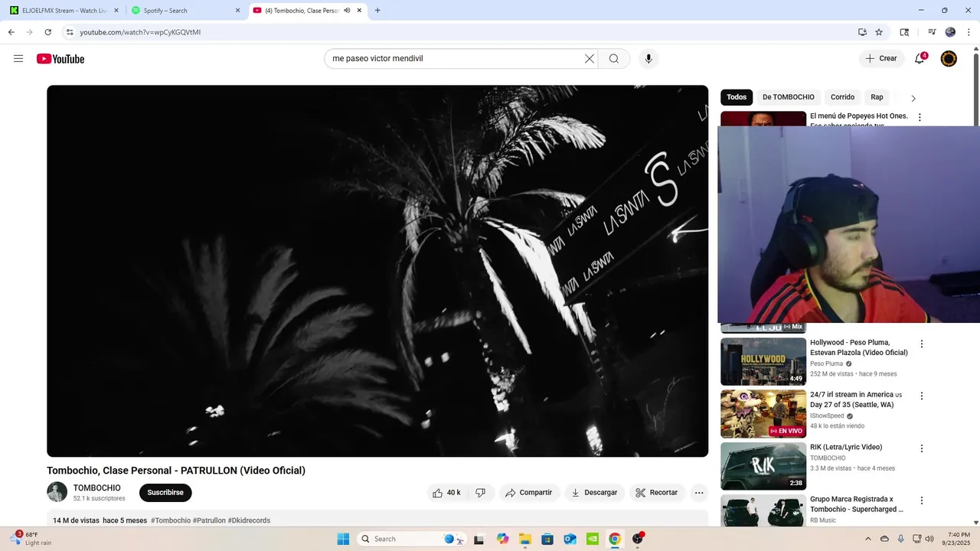Select the De TOMBOCHIO filter chip
This screenshot has width=980, height=551.
(789, 97)
